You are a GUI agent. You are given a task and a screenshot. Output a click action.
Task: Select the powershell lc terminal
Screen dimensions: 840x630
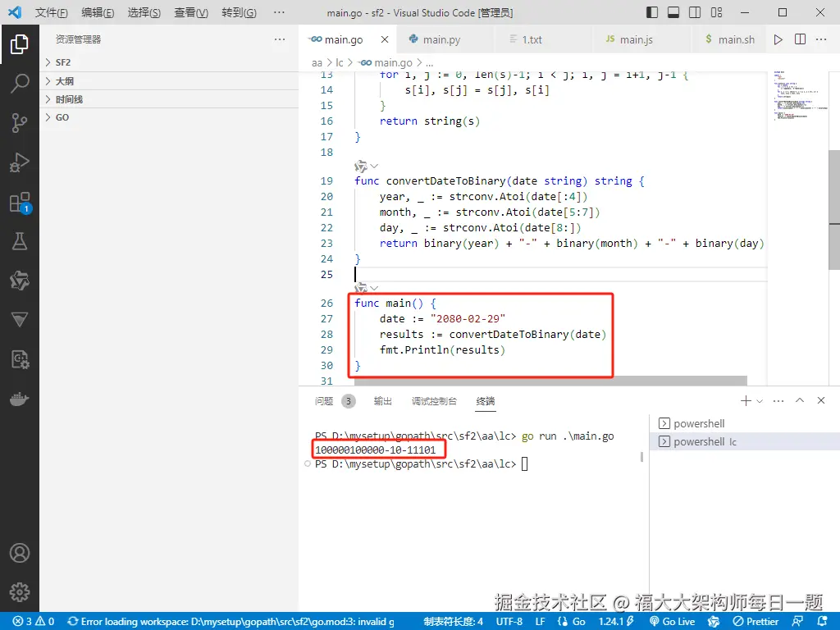tap(745, 442)
